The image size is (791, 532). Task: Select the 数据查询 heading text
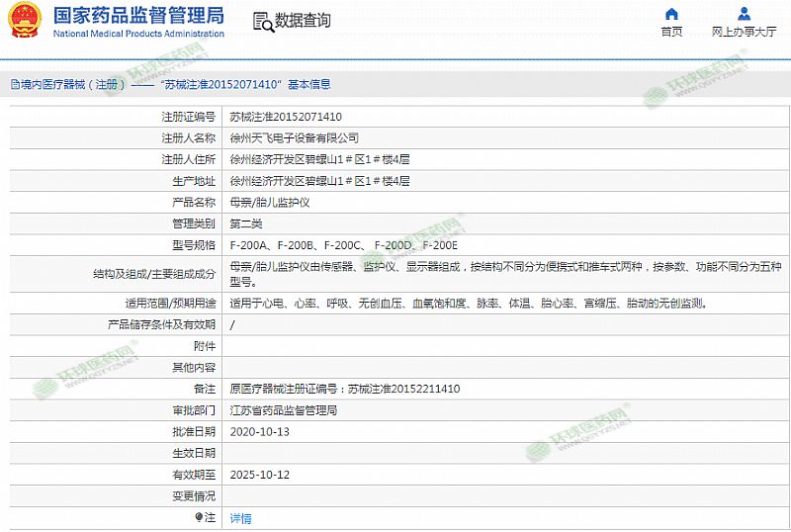303,21
